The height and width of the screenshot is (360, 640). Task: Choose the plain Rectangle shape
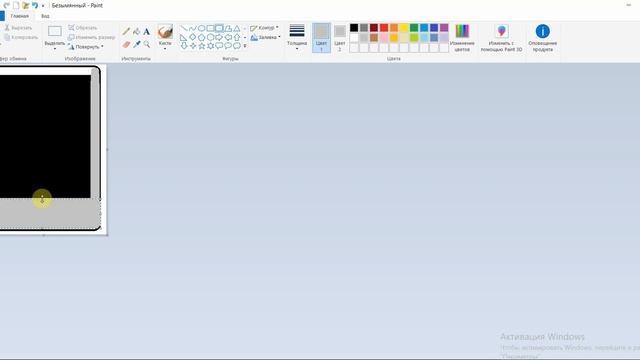210,28
